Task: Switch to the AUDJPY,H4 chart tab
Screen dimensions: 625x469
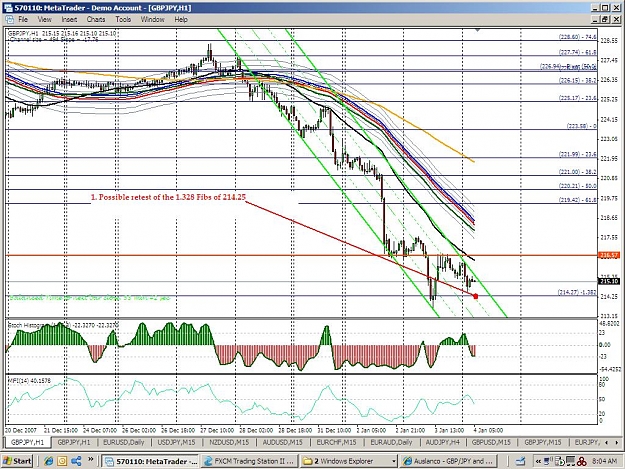Action: [x=442, y=442]
